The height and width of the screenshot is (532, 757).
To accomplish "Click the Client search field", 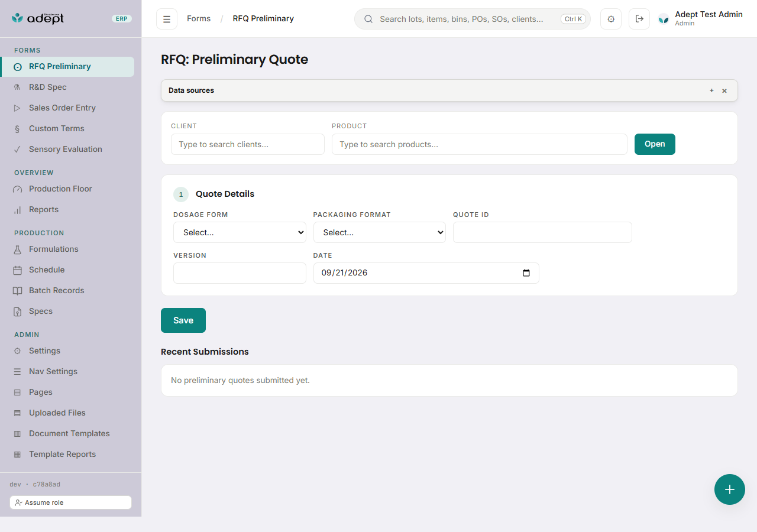I will pos(248,144).
